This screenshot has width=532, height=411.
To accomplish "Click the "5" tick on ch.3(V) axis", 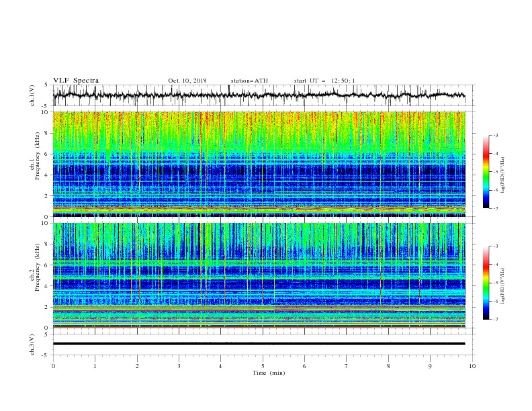I will 46,334.
